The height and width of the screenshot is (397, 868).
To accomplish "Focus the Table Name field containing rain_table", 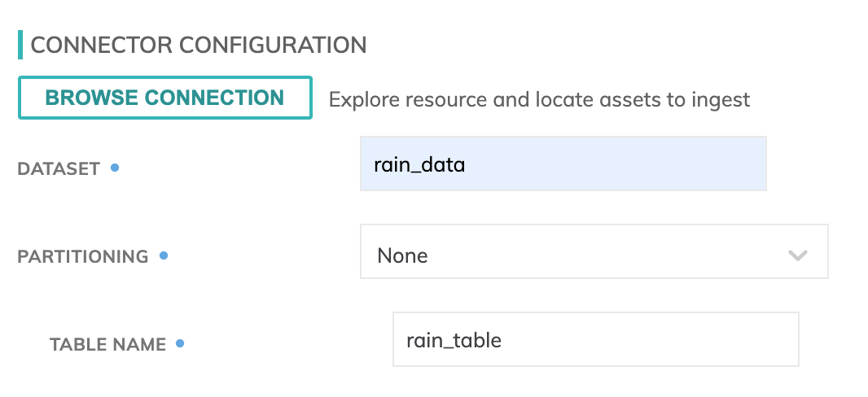I will point(595,339).
